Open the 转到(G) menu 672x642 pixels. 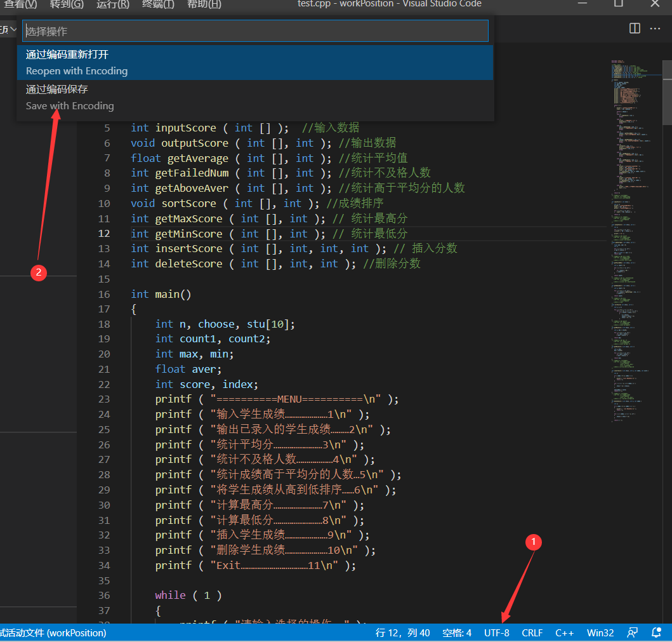[67, 4]
